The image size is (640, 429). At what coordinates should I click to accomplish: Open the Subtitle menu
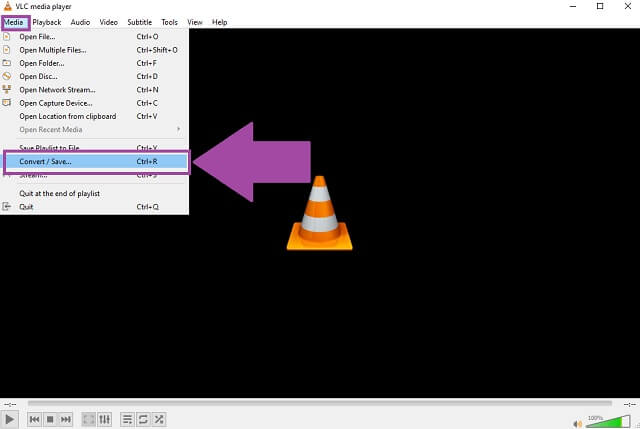[x=140, y=22]
